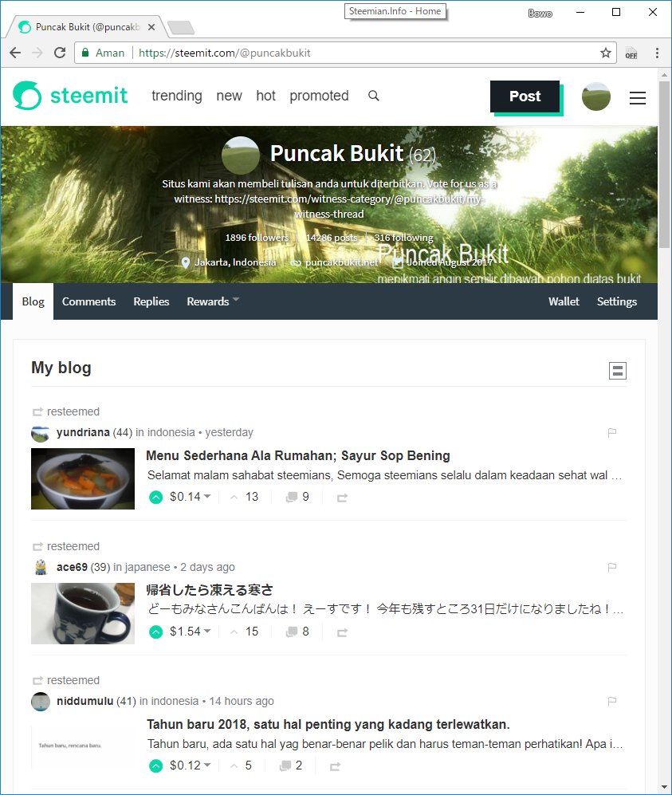Bookmark page with star icon
672x795 pixels.
pyautogui.click(x=606, y=53)
